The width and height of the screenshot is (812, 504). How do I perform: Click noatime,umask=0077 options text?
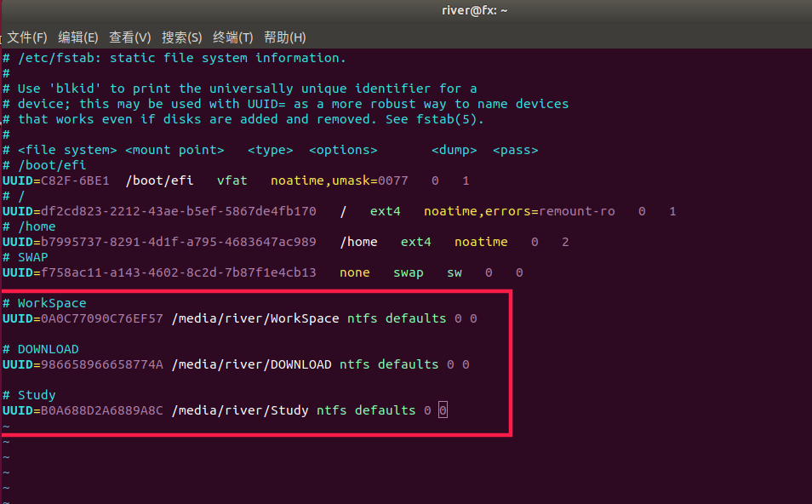click(x=340, y=180)
